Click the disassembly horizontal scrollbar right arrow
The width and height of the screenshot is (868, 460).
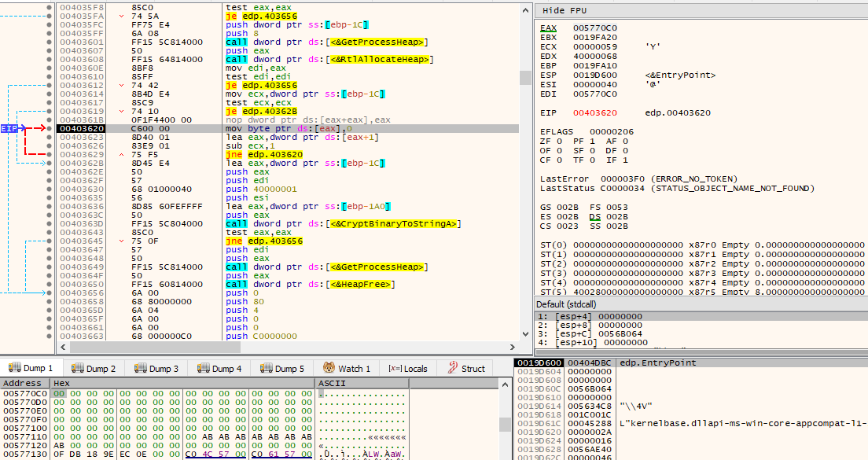coord(513,347)
